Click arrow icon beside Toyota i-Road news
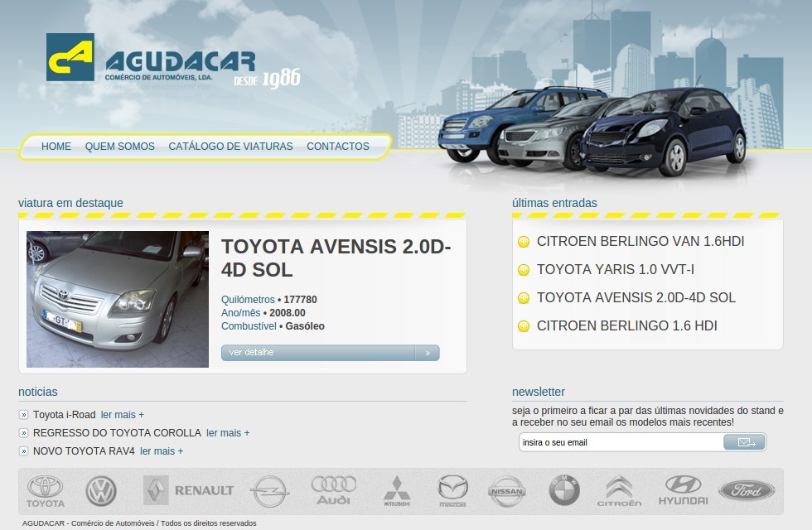 (23, 415)
